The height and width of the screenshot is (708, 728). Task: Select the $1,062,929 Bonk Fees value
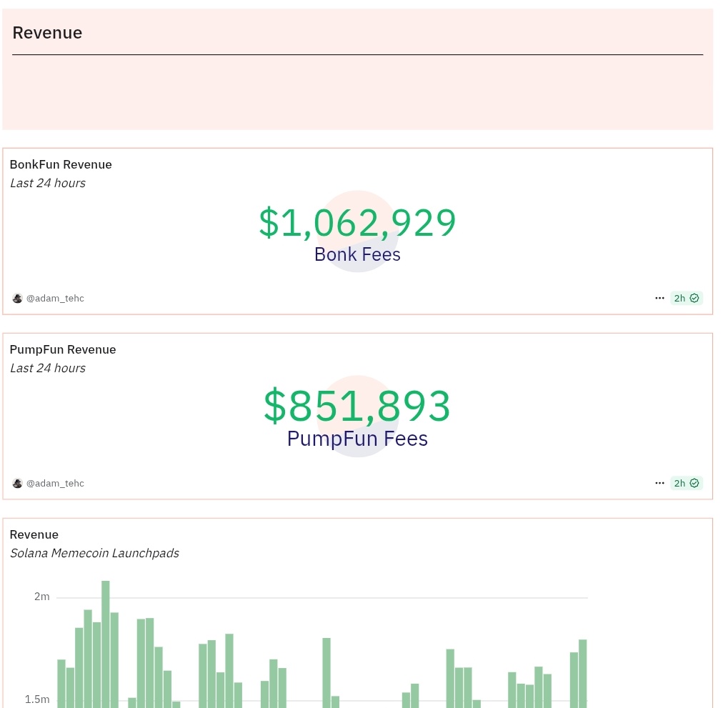coord(357,223)
